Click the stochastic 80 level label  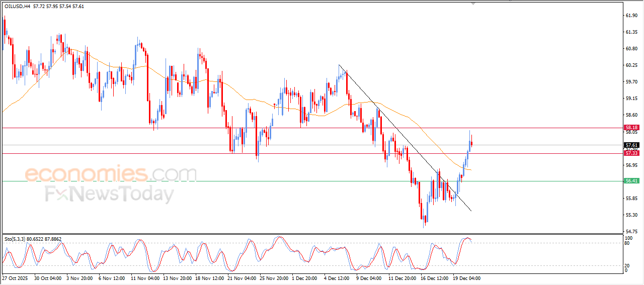coord(626,243)
